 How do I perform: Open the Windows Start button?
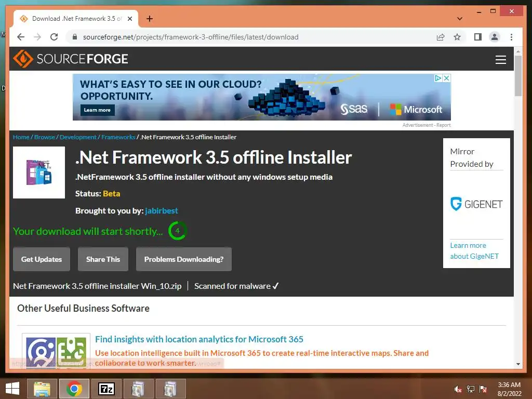[12, 389]
